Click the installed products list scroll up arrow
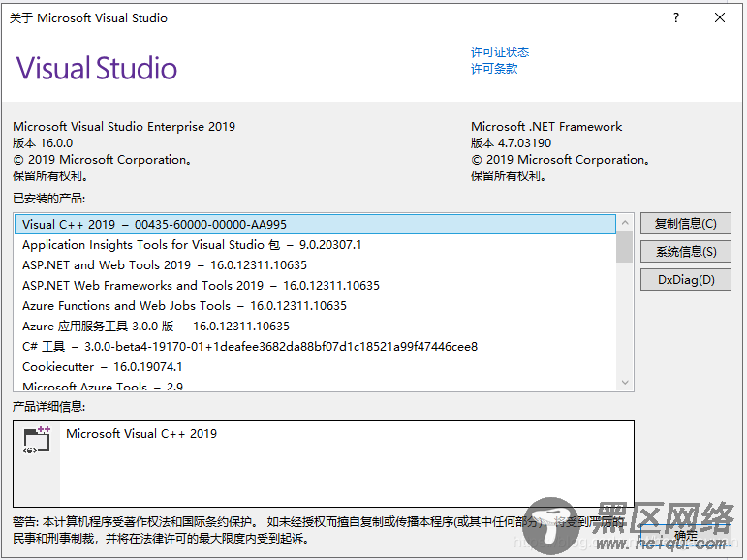This screenshot has width=747, height=560. 625,222
